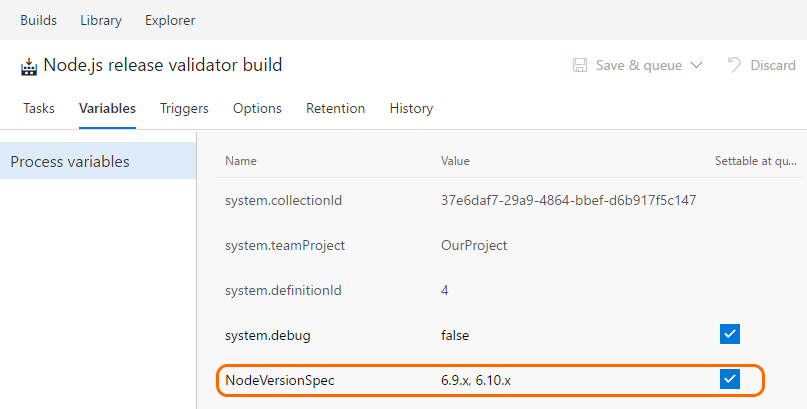The image size is (807, 409).
Task: Click the system.debug value false
Action: coord(455,335)
